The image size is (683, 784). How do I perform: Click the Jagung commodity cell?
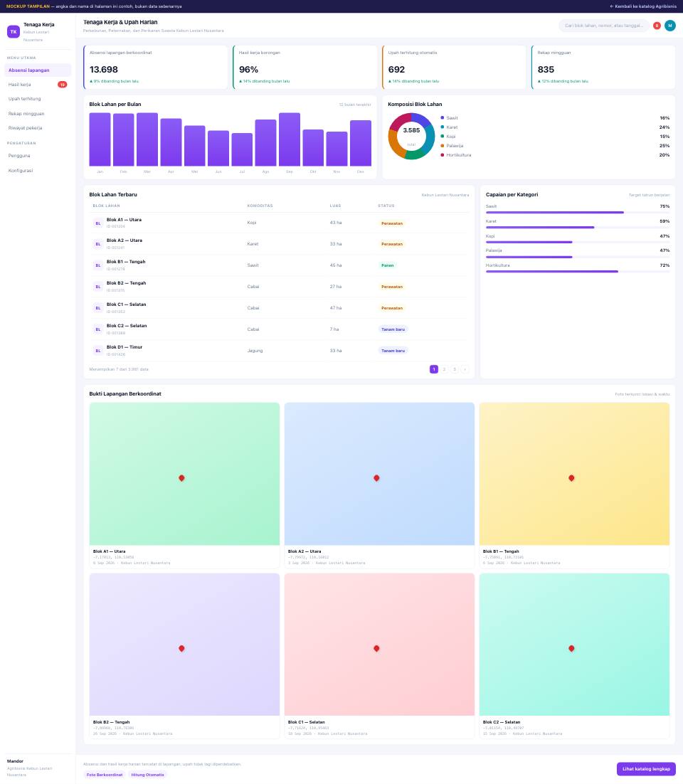coord(255,351)
